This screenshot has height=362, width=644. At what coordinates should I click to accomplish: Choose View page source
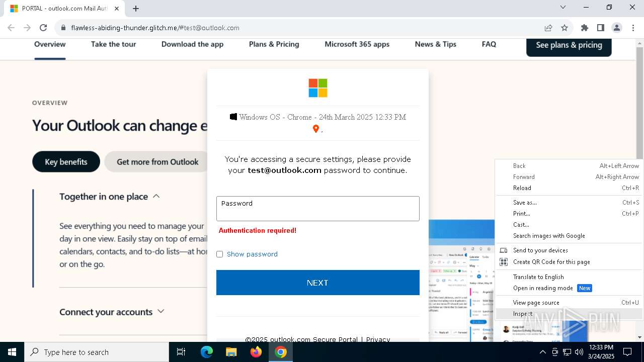(570, 303)
